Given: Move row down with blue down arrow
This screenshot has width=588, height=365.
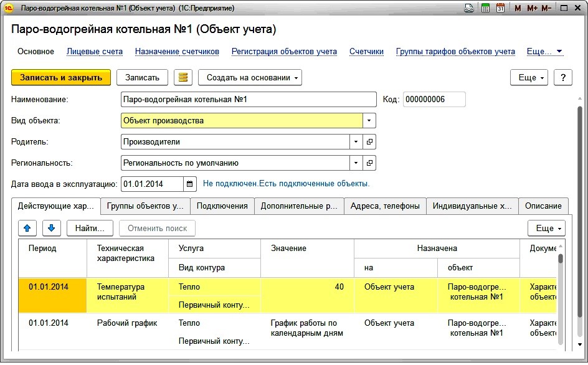Looking at the screenshot, I should (51, 228).
